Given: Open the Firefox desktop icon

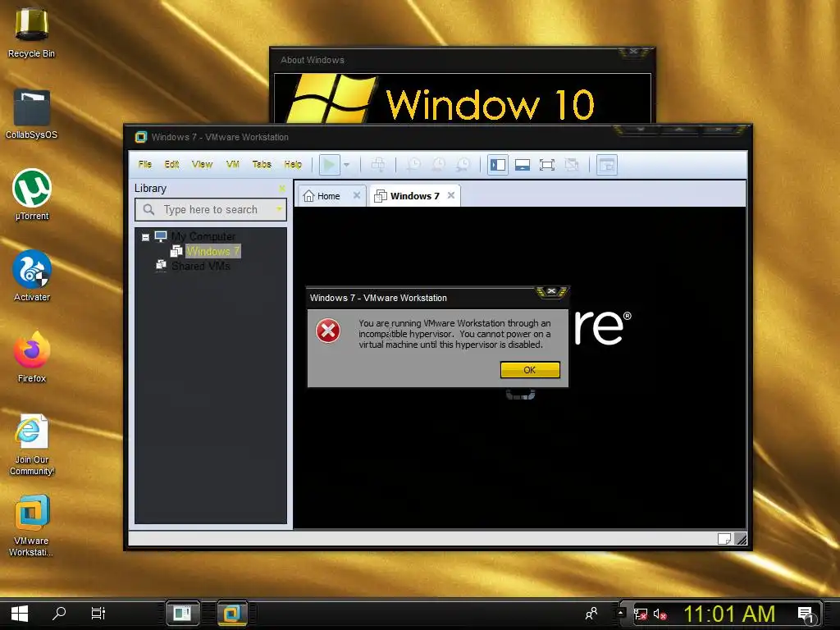Looking at the screenshot, I should (x=32, y=358).
